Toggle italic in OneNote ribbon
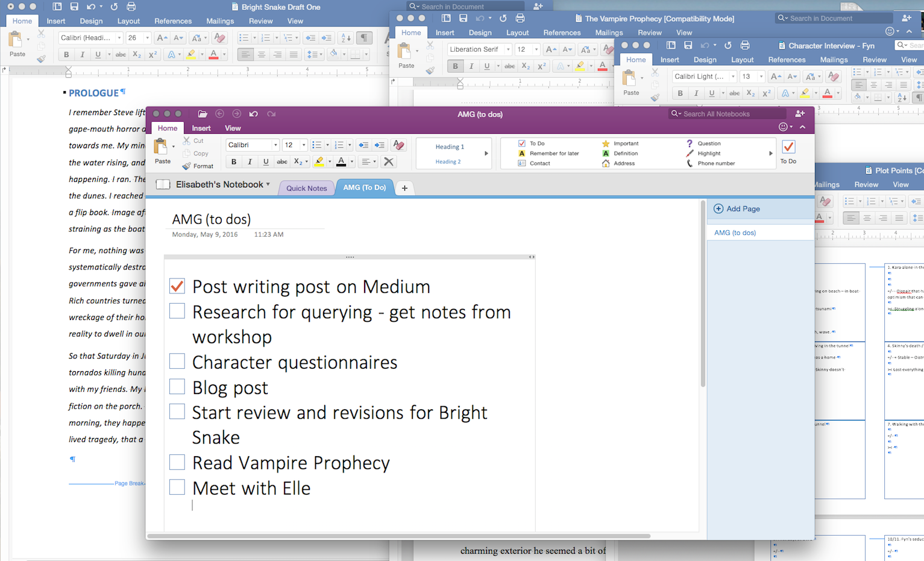The height and width of the screenshot is (561, 924). (x=250, y=161)
